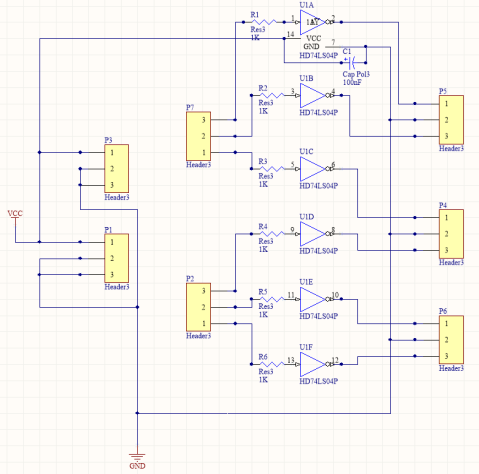Click the P6 header connector
479x474 pixels.
point(451,339)
